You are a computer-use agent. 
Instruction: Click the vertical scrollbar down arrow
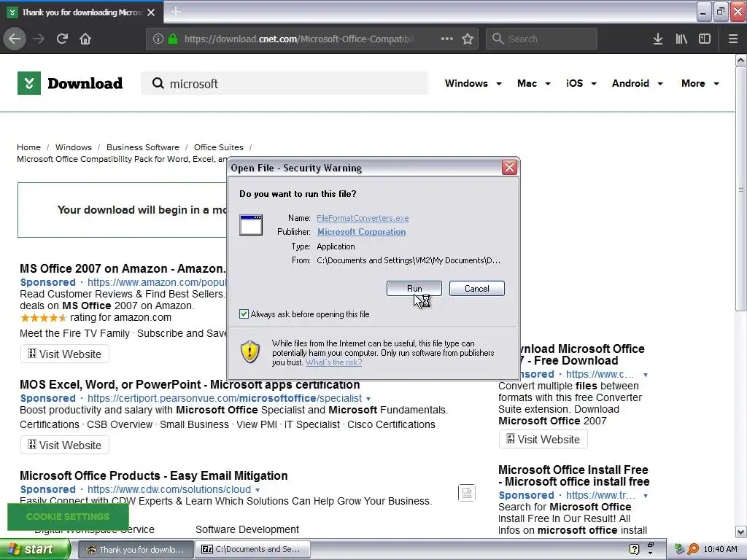[740, 532]
